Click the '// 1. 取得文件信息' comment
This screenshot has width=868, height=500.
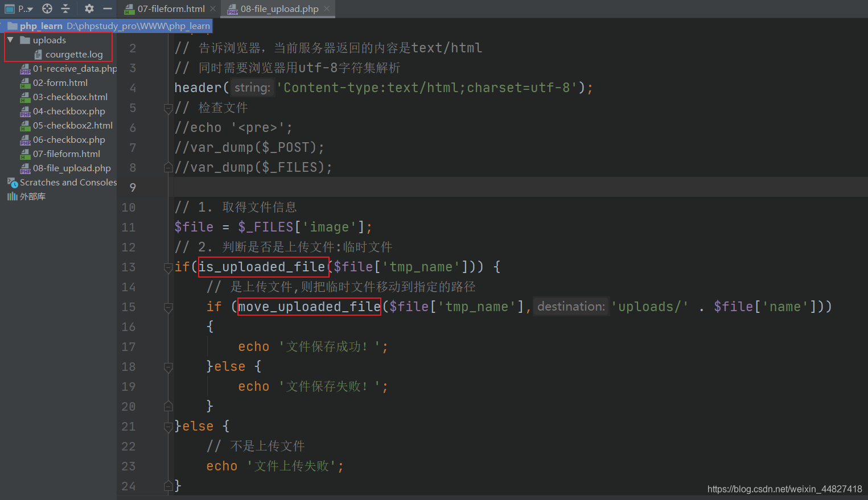pyautogui.click(x=236, y=207)
